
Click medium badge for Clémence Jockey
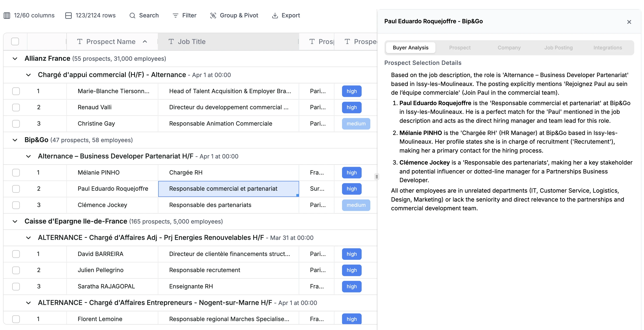(x=356, y=205)
